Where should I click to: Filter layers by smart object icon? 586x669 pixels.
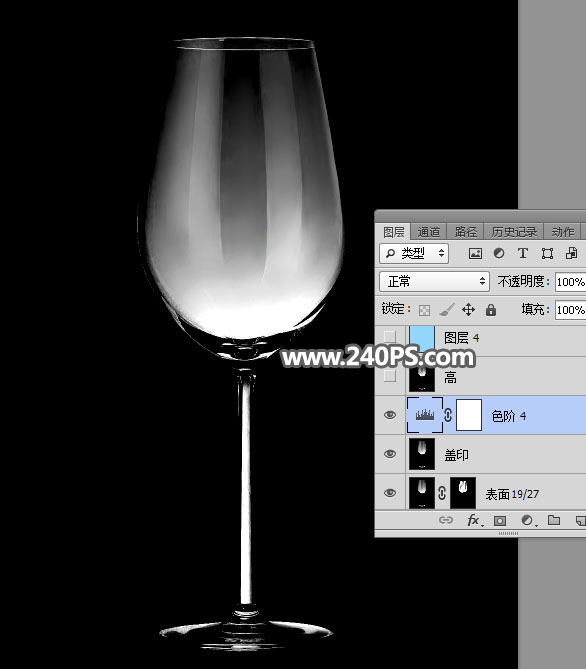[x=571, y=253]
